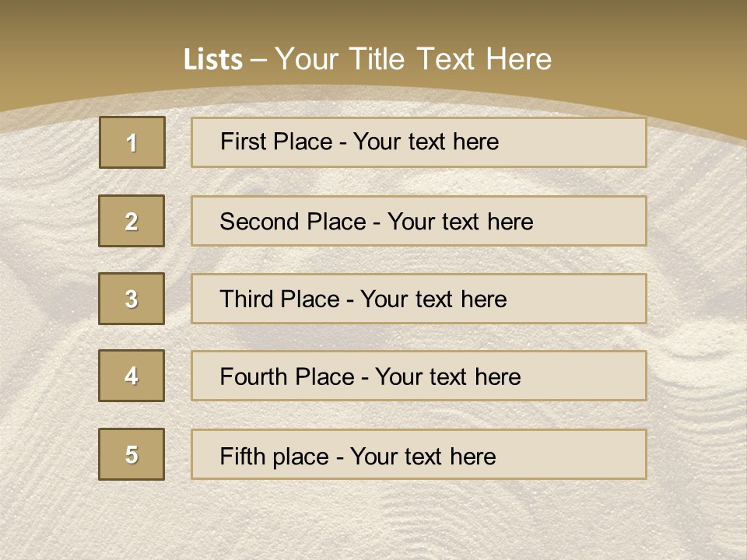The height and width of the screenshot is (560, 747).
Task: Select the number 4 square
Action: tap(132, 376)
